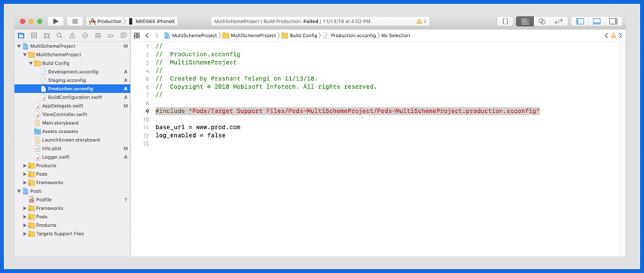Open the test navigator diamond tab
Viewport: 644px width, 273px height.
click(85, 35)
